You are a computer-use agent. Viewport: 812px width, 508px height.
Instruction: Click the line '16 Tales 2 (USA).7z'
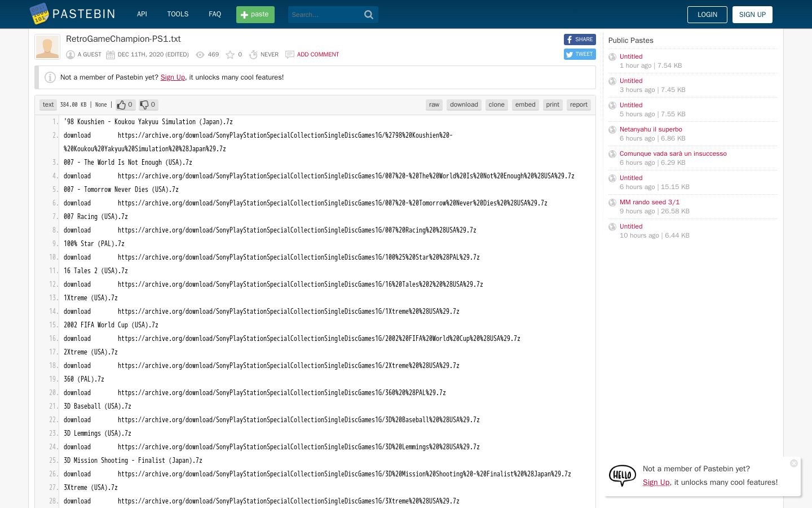(96, 271)
